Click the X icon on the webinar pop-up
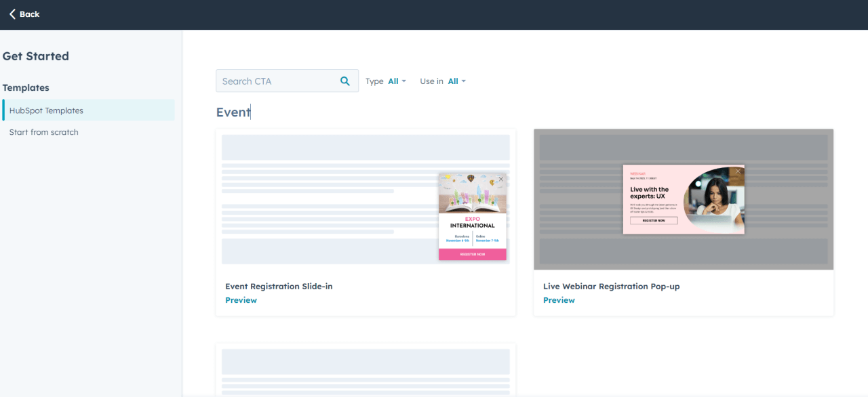 737,171
